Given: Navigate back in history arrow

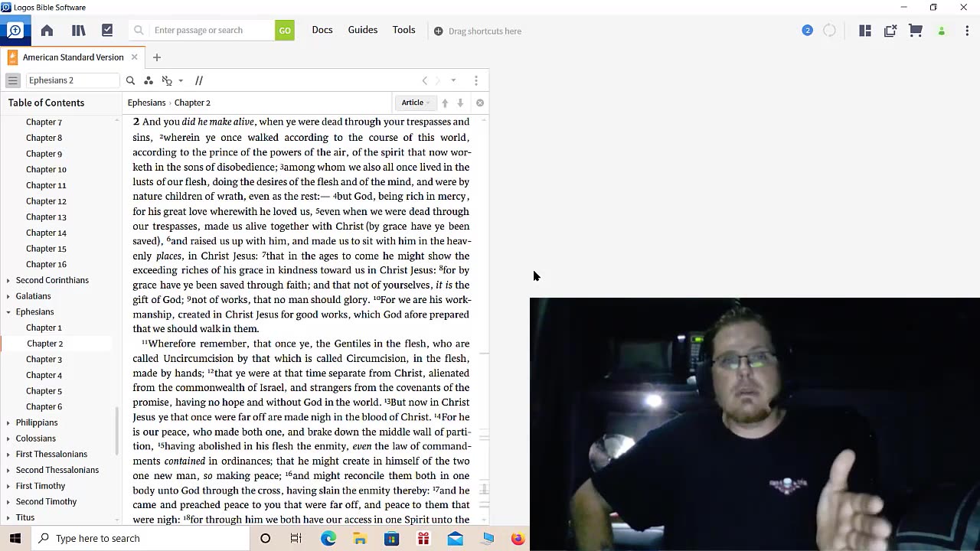Looking at the screenshot, I should coord(425,80).
